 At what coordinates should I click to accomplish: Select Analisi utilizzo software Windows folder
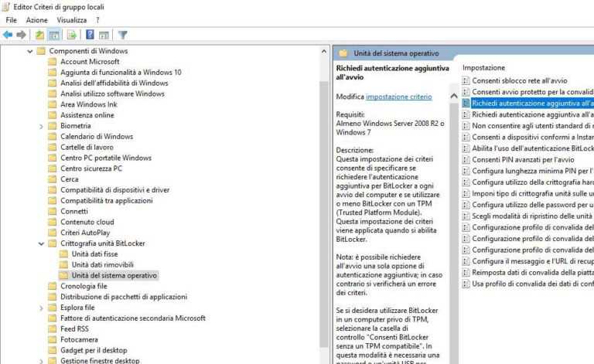point(112,94)
